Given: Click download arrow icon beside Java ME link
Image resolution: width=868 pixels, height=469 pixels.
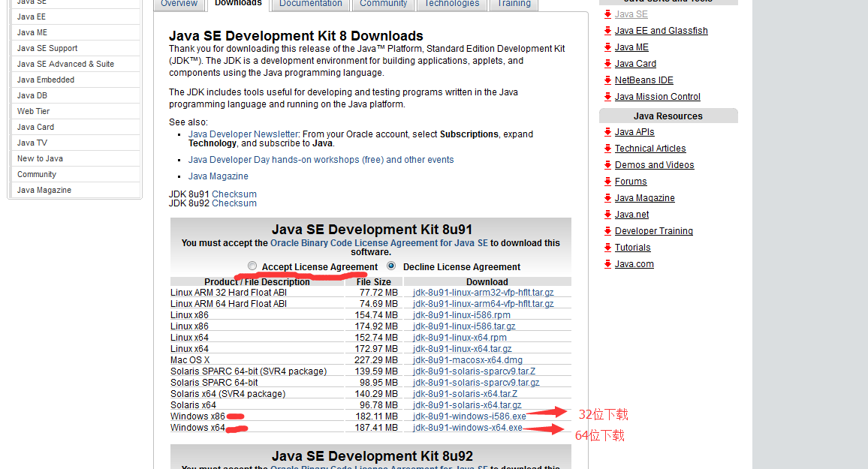Looking at the screenshot, I should (x=607, y=47).
